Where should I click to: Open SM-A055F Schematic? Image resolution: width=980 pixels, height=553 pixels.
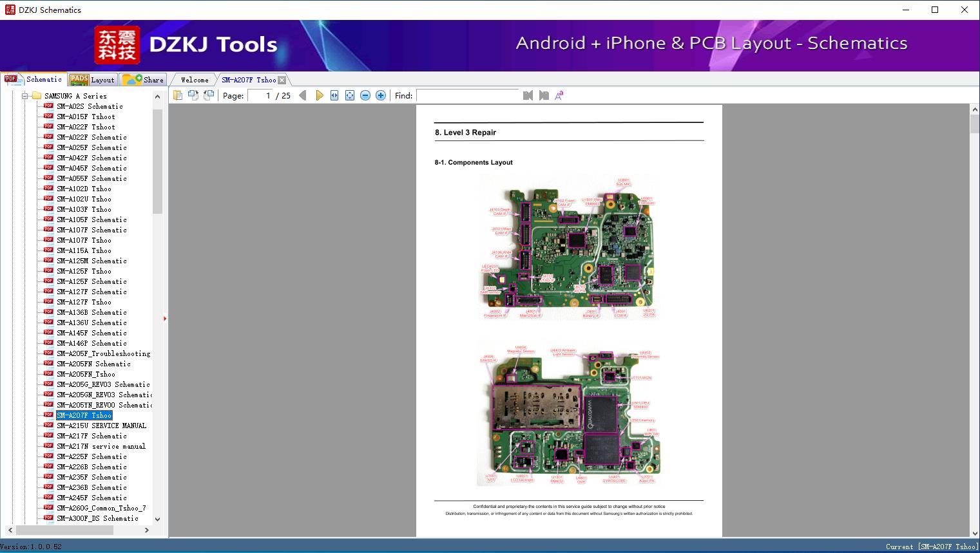coord(91,178)
